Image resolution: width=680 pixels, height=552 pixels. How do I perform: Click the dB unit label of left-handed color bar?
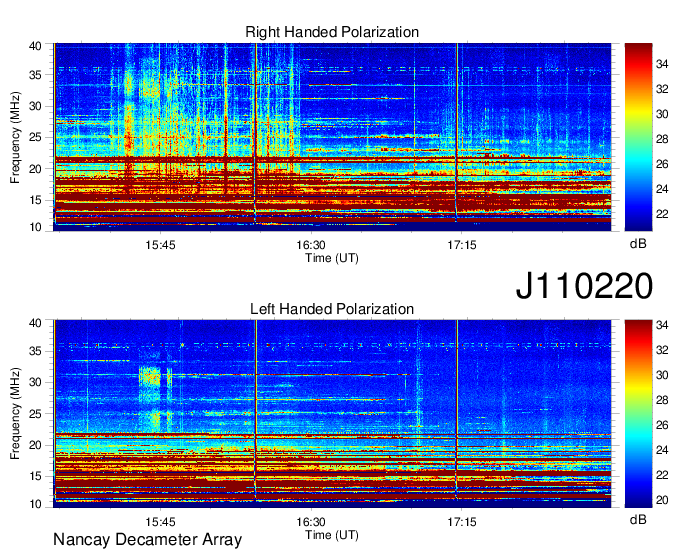coord(638,519)
